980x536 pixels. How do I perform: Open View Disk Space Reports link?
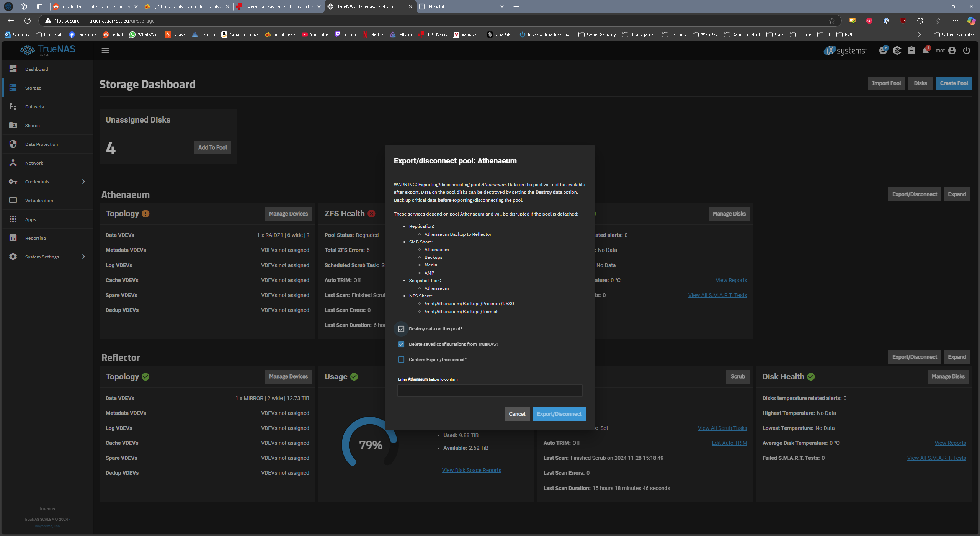coord(471,470)
